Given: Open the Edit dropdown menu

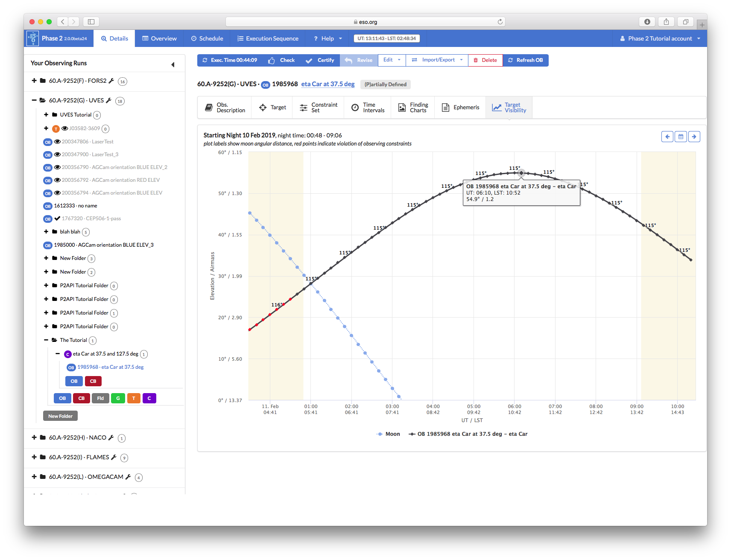Looking at the screenshot, I should [x=392, y=60].
